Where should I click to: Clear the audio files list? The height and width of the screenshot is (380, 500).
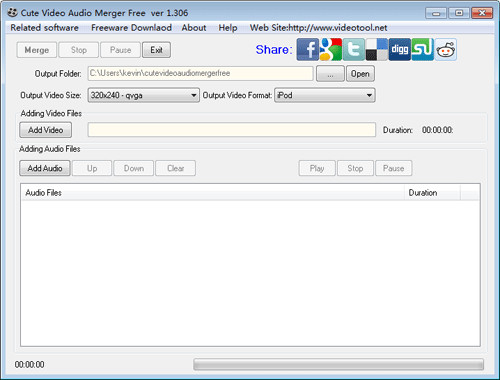pos(175,168)
